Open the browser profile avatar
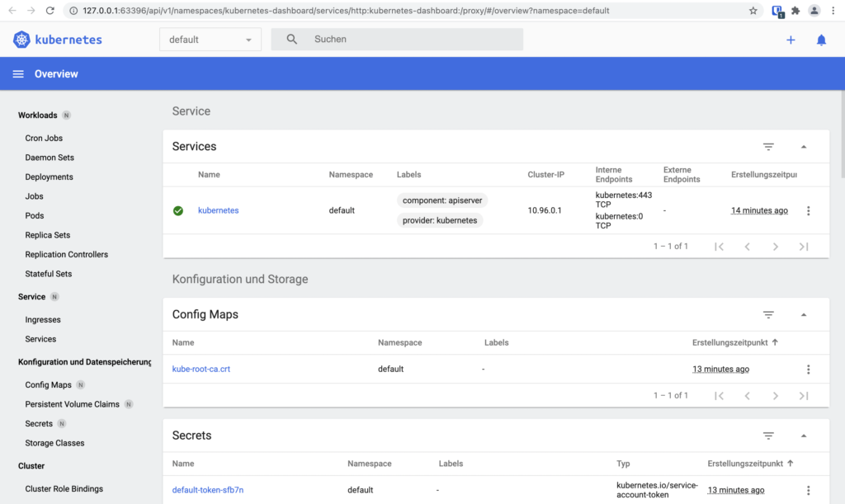845x504 pixels. click(x=814, y=11)
